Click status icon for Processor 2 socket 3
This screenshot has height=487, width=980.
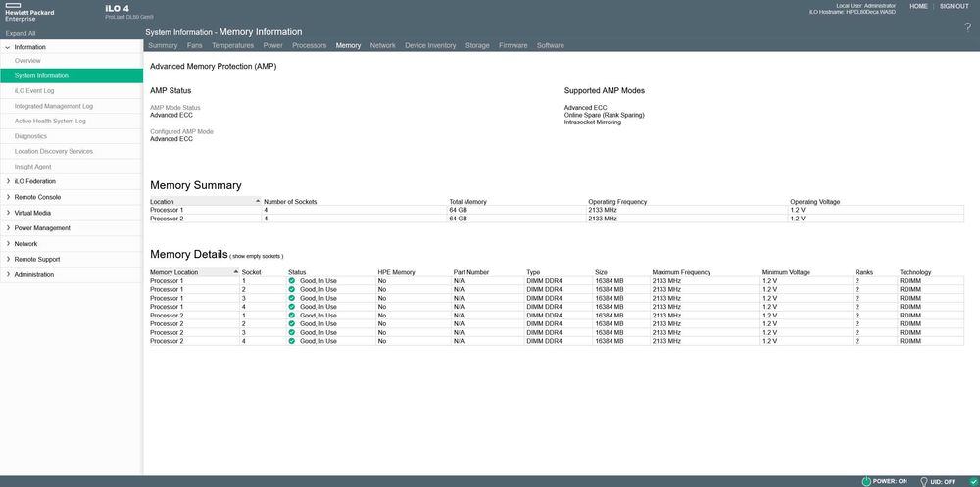[291, 332]
